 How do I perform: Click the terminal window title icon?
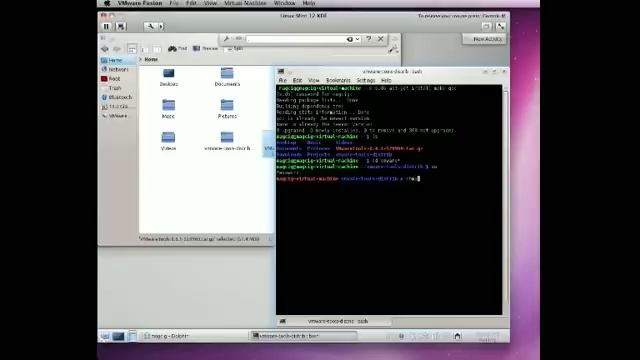[x=281, y=71]
